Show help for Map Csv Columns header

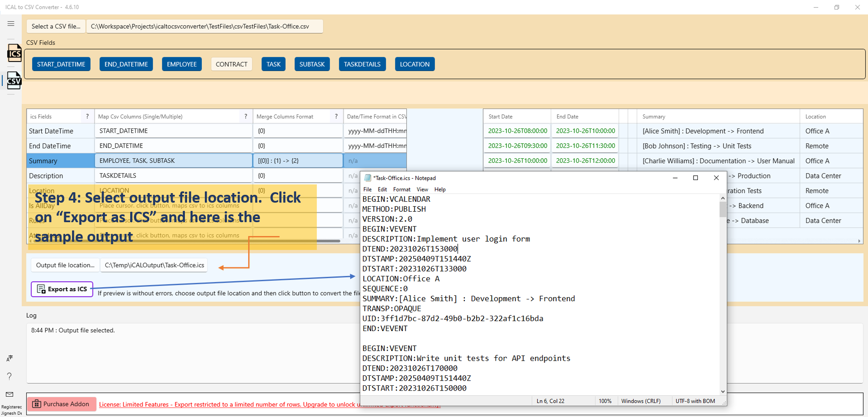246,116
